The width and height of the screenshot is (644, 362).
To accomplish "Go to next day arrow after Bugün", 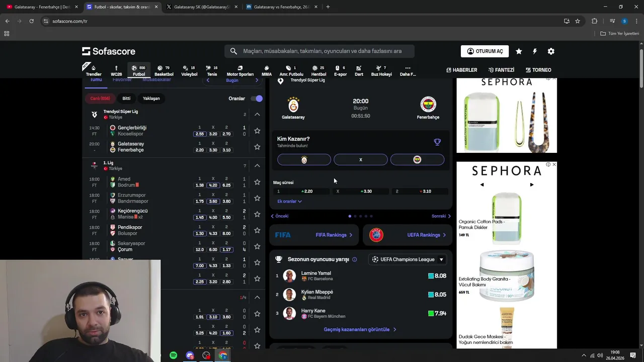I will point(257,80).
